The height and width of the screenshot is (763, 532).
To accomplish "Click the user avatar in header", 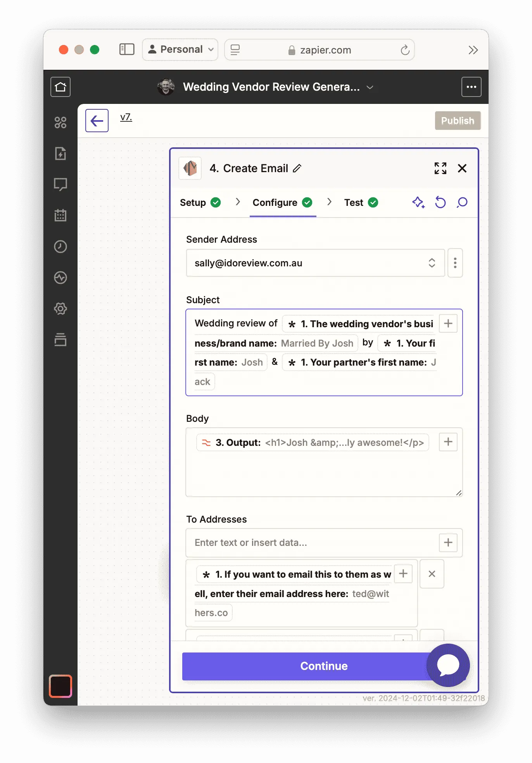I will click(x=166, y=86).
